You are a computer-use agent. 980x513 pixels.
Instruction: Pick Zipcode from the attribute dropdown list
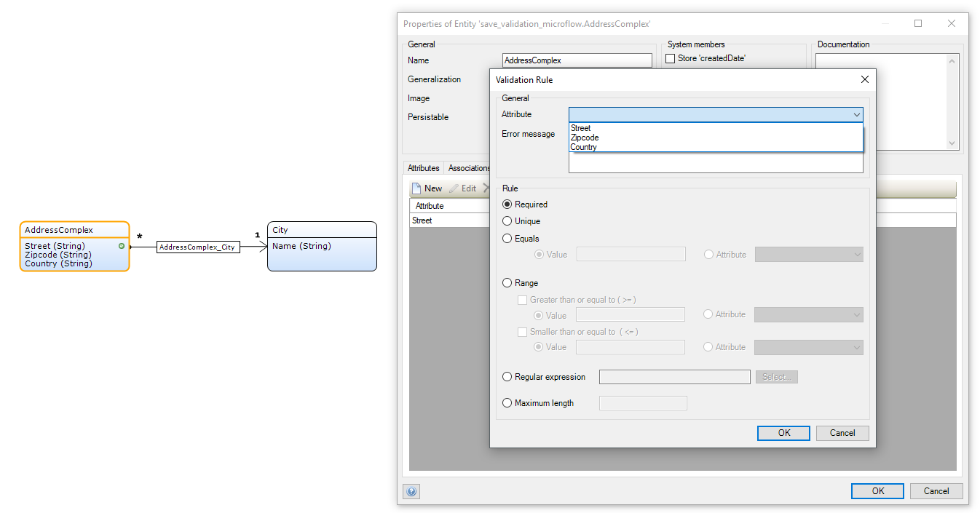(x=585, y=138)
